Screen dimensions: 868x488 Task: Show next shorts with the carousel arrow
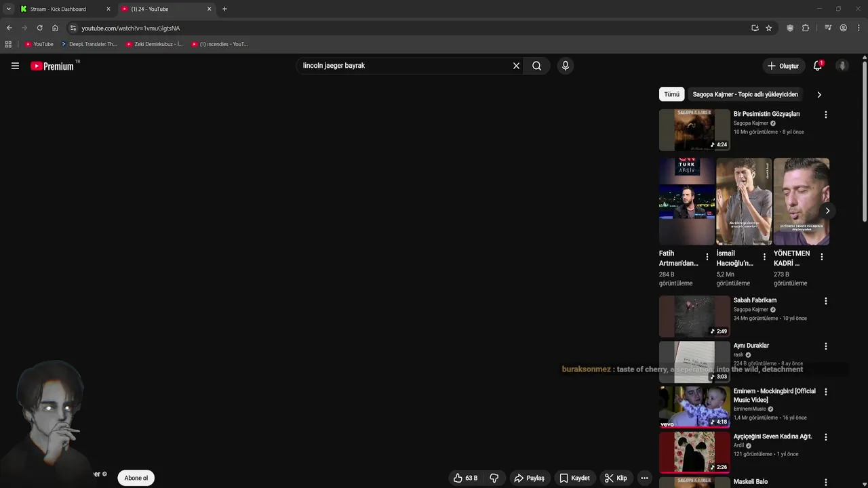(827, 211)
